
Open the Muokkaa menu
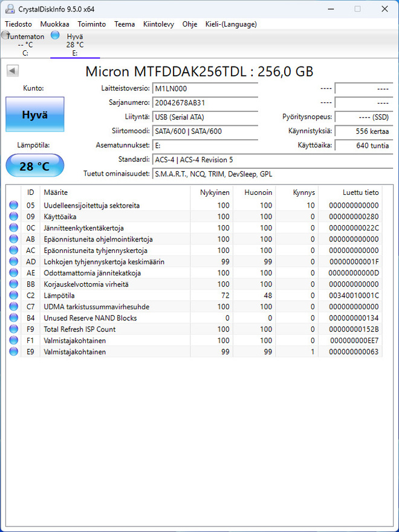[54, 24]
